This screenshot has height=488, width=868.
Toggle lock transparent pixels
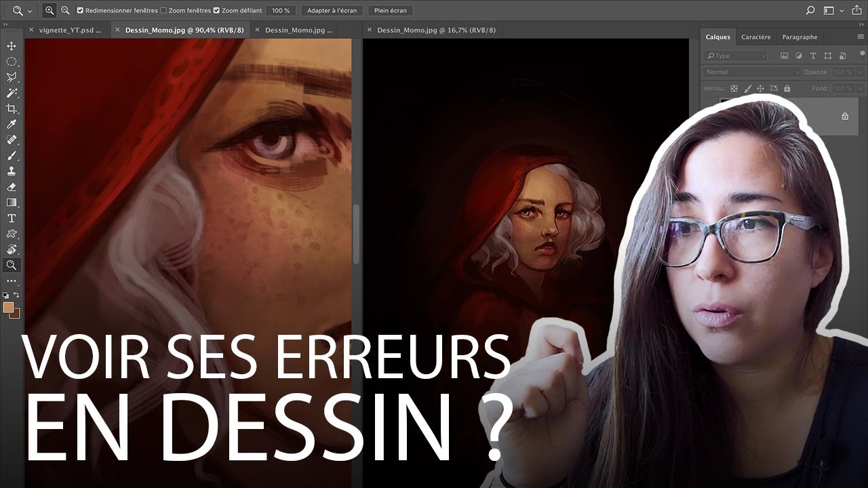coord(734,88)
